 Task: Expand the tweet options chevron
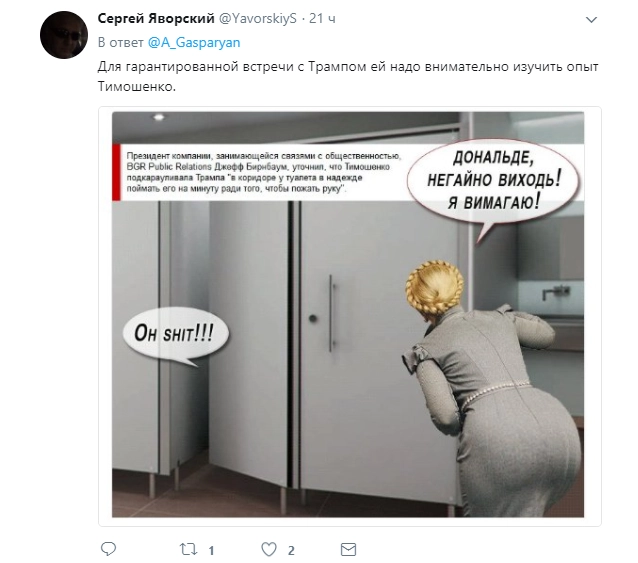click(x=591, y=19)
